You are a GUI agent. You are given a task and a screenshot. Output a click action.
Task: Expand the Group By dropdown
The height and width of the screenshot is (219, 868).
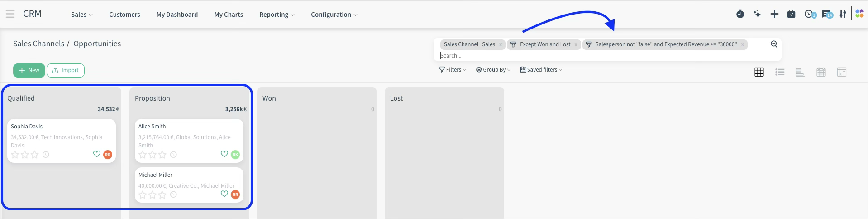493,70
